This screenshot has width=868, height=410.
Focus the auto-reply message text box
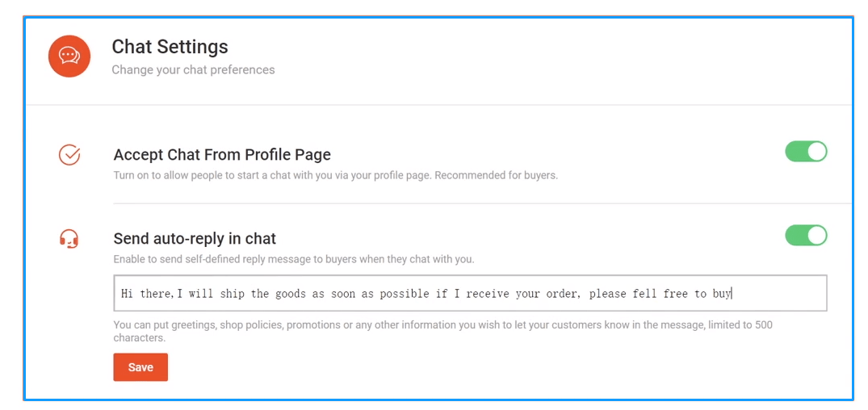click(x=470, y=293)
